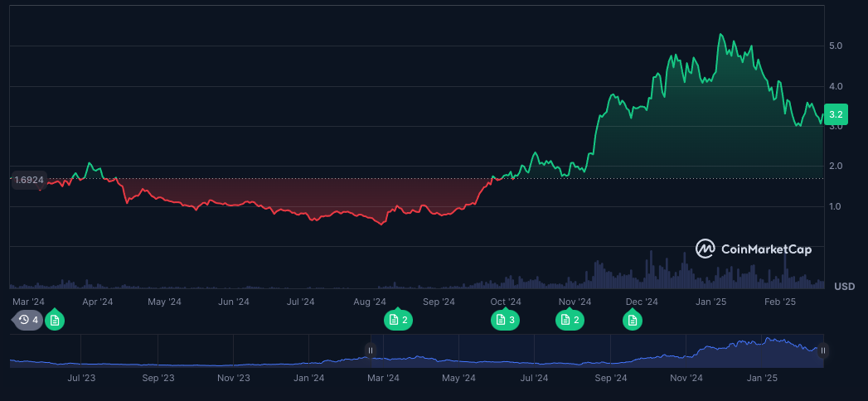Click Mar '24 on the overview timeline
This screenshot has width=868, height=401.
(383, 379)
